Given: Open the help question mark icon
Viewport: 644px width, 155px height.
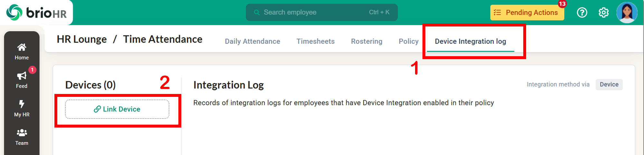Looking at the screenshot, I should pyautogui.click(x=582, y=13).
